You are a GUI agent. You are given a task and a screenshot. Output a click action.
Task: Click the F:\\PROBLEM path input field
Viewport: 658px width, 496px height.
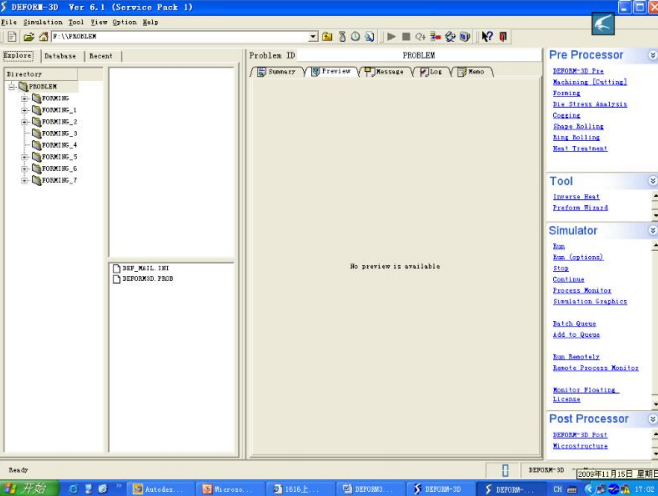click(x=180, y=37)
